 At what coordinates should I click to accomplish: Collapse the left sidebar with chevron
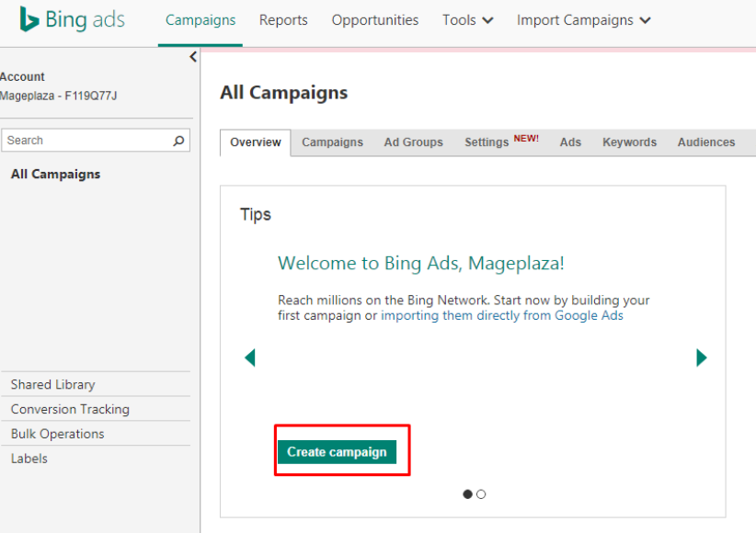pos(193,57)
